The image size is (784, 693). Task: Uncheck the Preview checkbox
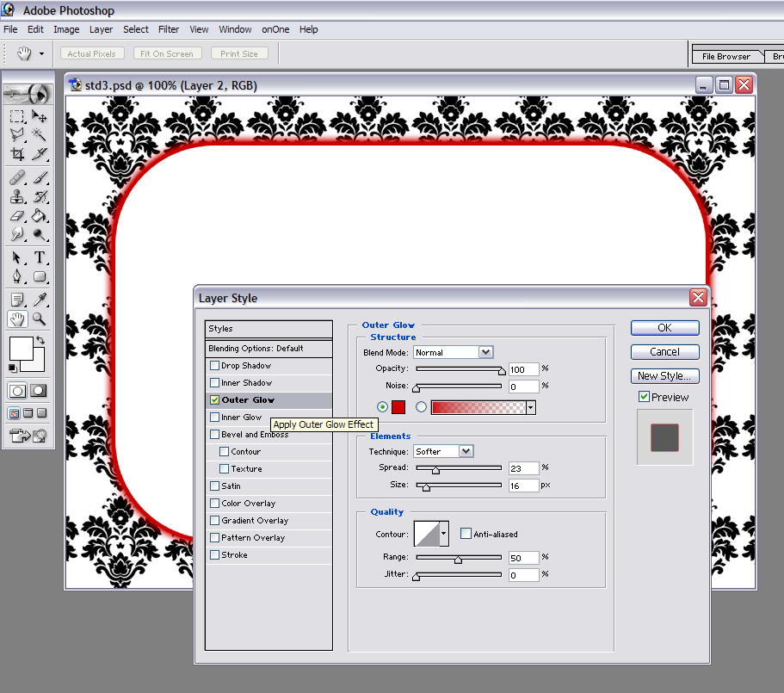[644, 397]
